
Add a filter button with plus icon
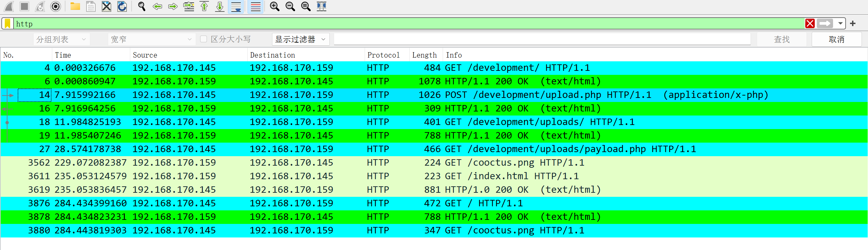click(853, 23)
